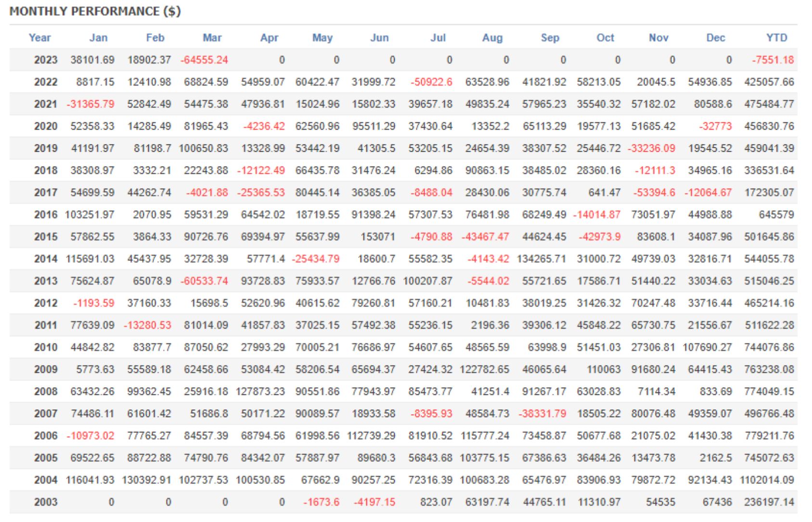Click the June 2015 value 153071
This screenshot has height=522, width=812.
[x=378, y=237]
